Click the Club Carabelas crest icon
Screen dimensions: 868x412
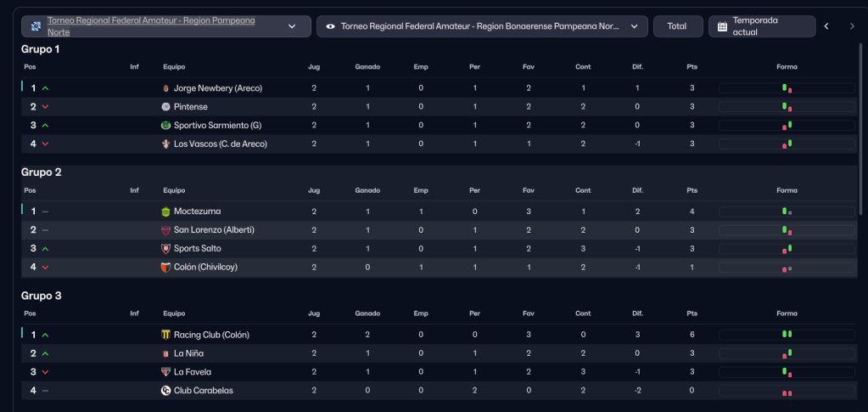pos(166,391)
